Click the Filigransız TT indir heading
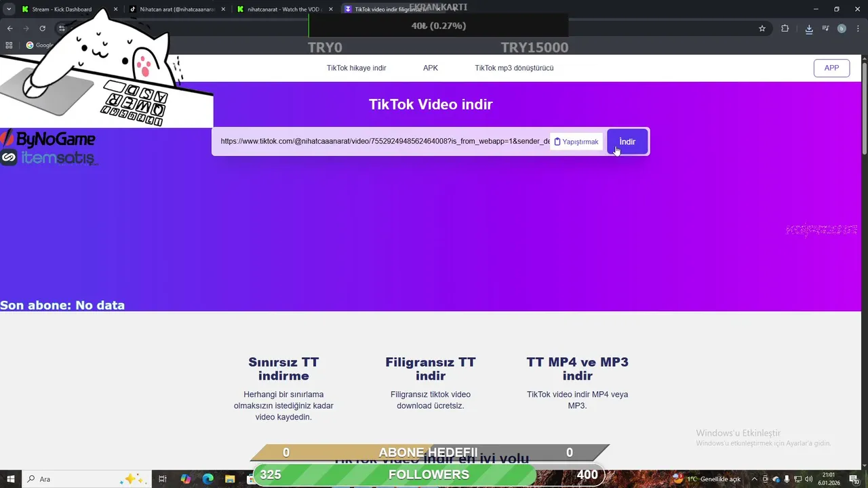This screenshot has width=868, height=488. point(431,369)
